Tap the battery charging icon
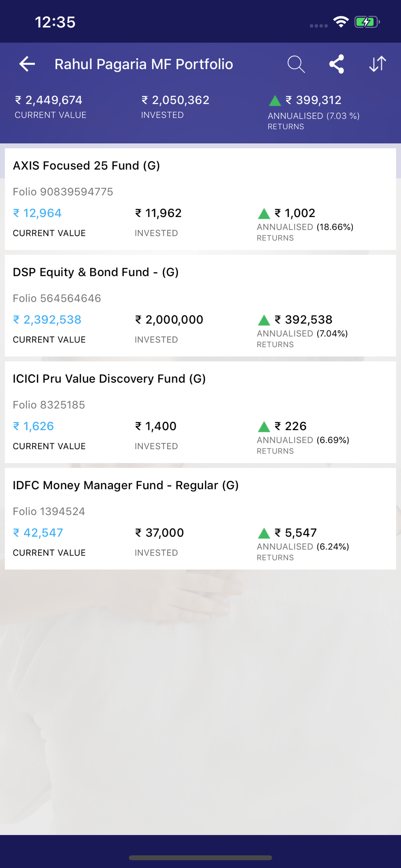The width and height of the screenshot is (401, 868). pyautogui.click(x=367, y=22)
